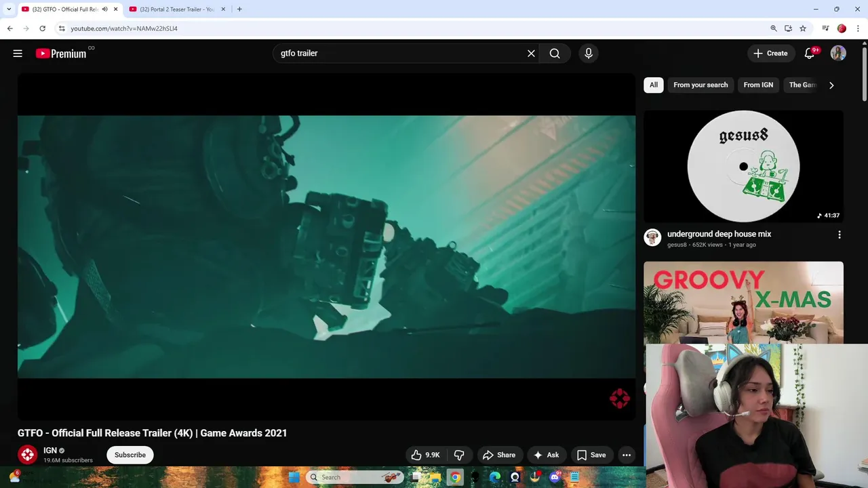The width and height of the screenshot is (868, 488).
Task: Click the Create button
Action: (x=771, y=54)
